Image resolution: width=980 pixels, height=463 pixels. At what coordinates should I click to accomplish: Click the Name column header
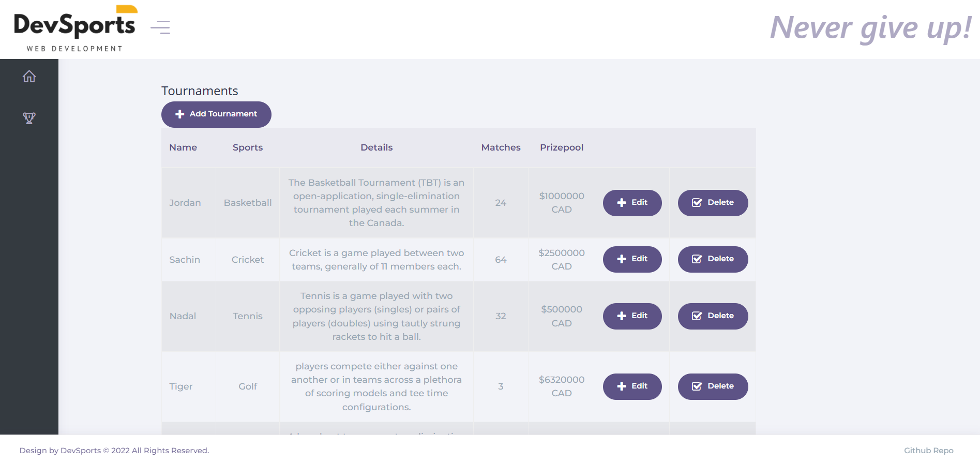point(183,147)
